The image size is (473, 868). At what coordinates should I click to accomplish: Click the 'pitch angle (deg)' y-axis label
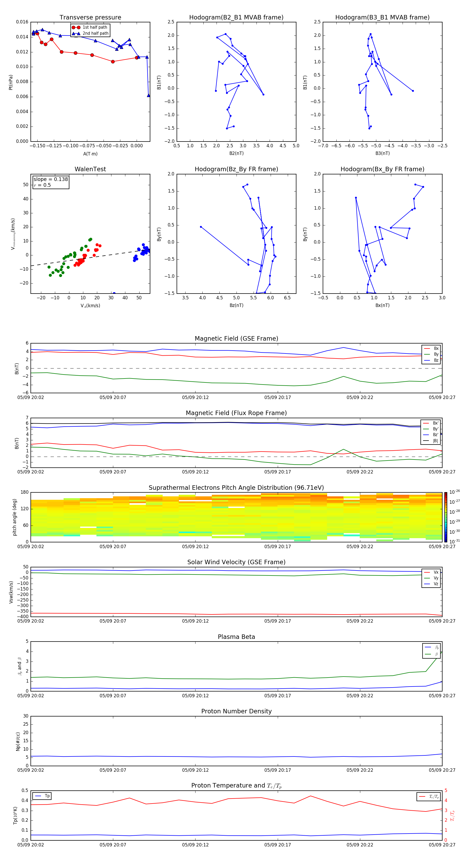(x=14, y=517)
